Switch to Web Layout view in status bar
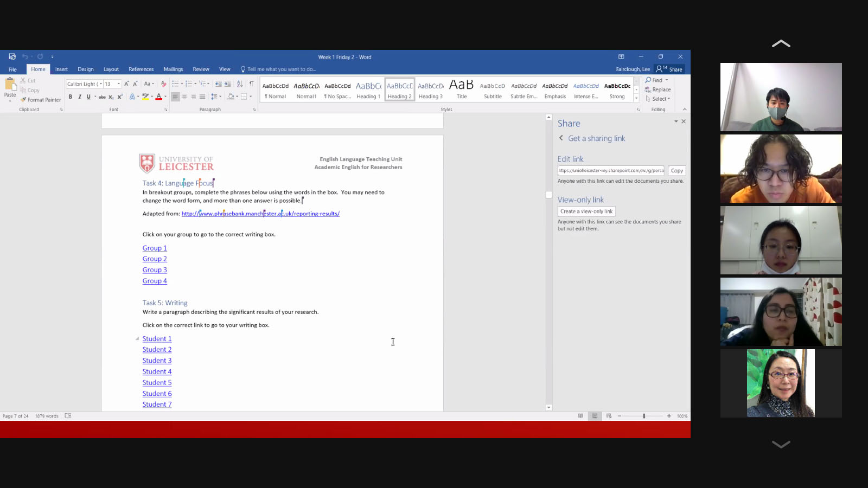 tap(609, 416)
